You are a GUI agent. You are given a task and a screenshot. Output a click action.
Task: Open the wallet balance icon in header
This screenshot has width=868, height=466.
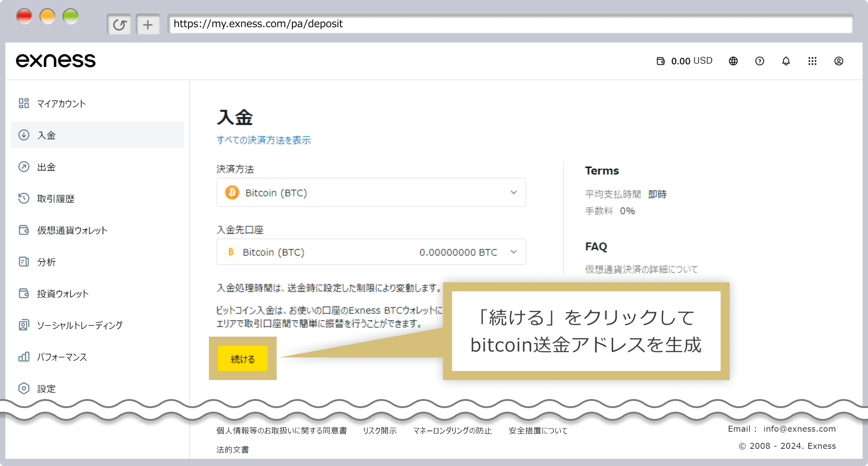click(x=660, y=61)
